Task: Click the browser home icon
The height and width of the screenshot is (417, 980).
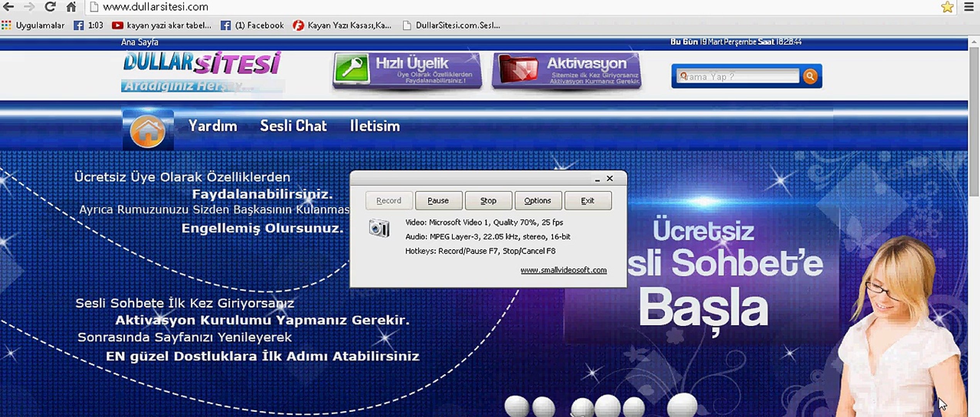Action: pos(71,7)
